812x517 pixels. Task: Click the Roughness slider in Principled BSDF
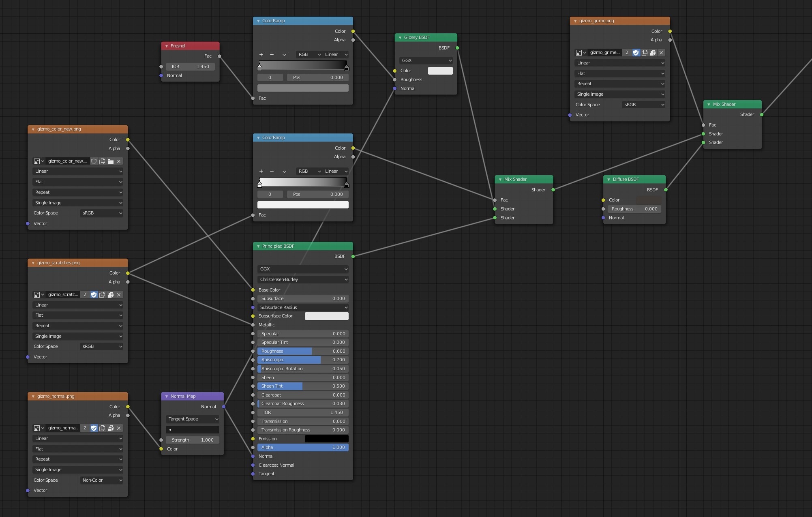pos(303,351)
